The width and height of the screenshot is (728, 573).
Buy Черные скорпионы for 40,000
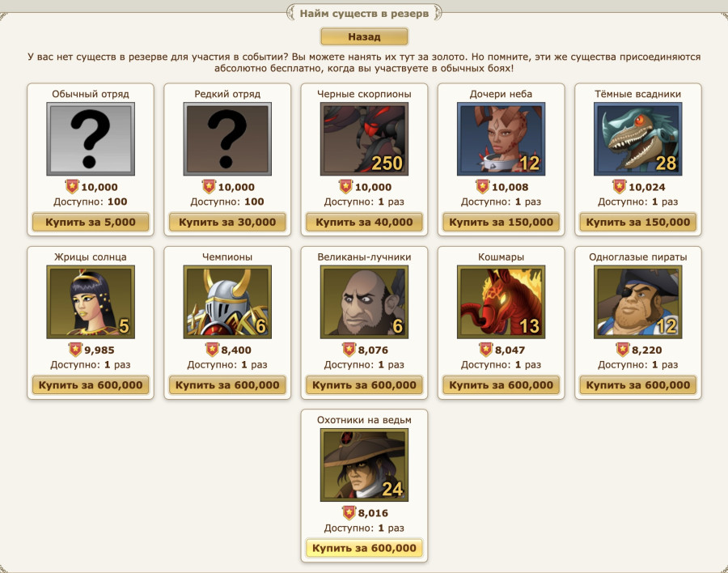(x=364, y=222)
